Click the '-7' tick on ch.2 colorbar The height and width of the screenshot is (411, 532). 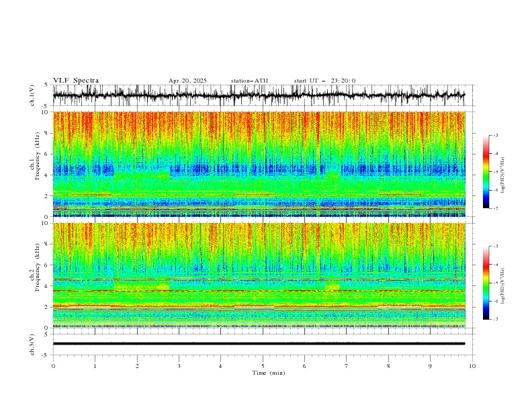coord(496,320)
